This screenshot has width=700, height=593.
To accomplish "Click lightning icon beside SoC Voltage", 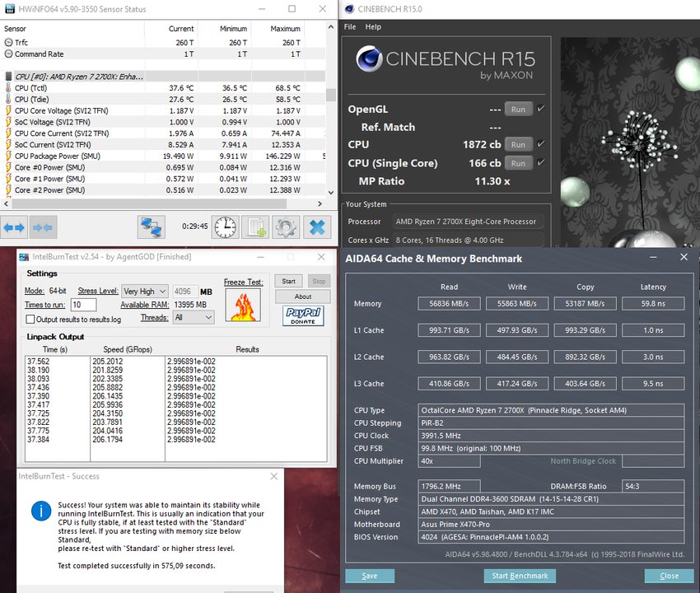I will [x=8, y=122].
